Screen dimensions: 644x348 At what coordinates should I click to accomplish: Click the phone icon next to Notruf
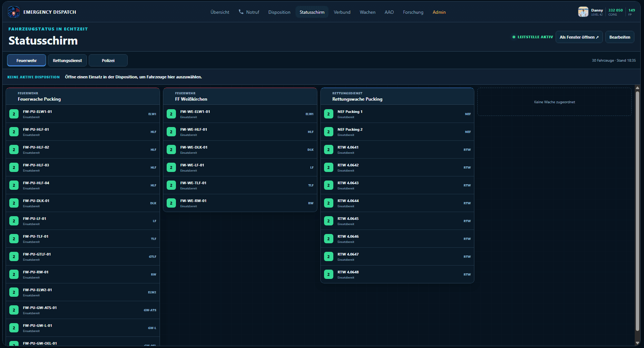(x=241, y=12)
